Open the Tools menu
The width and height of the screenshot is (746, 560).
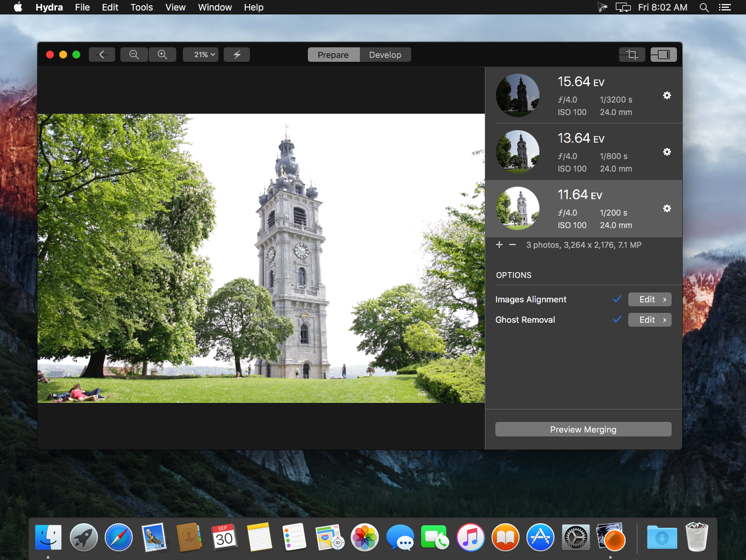pos(142,7)
